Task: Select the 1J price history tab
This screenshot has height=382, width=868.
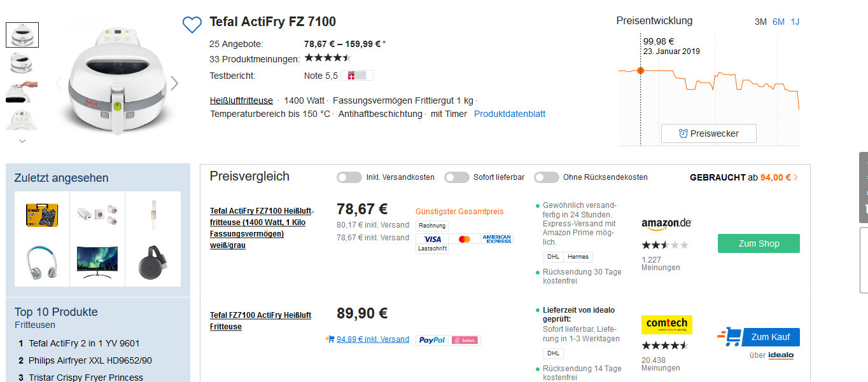Action: coord(795,22)
